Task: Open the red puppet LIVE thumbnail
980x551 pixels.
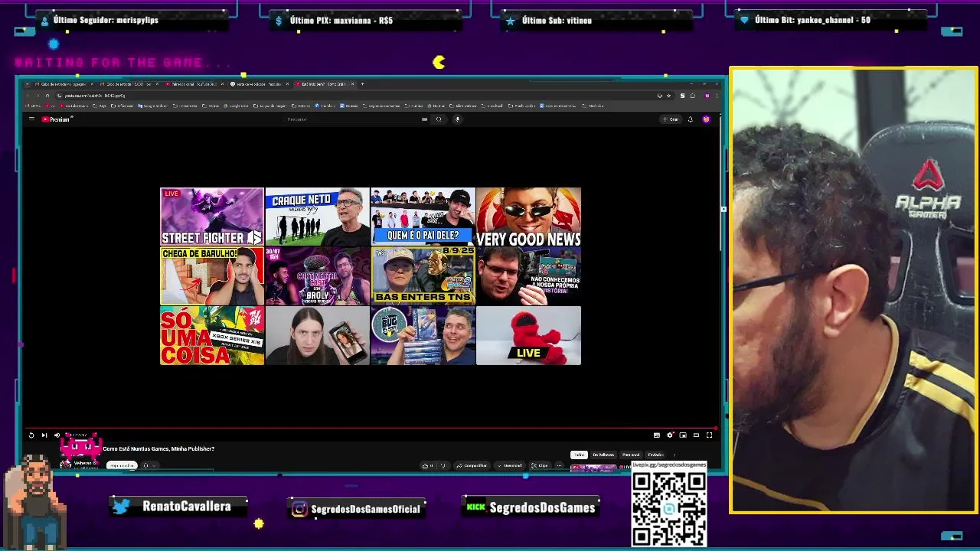Action: point(528,335)
